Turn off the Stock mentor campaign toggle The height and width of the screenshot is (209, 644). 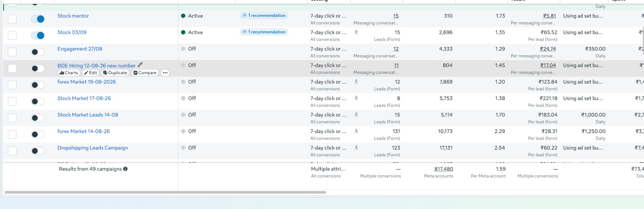pyautogui.click(x=38, y=19)
